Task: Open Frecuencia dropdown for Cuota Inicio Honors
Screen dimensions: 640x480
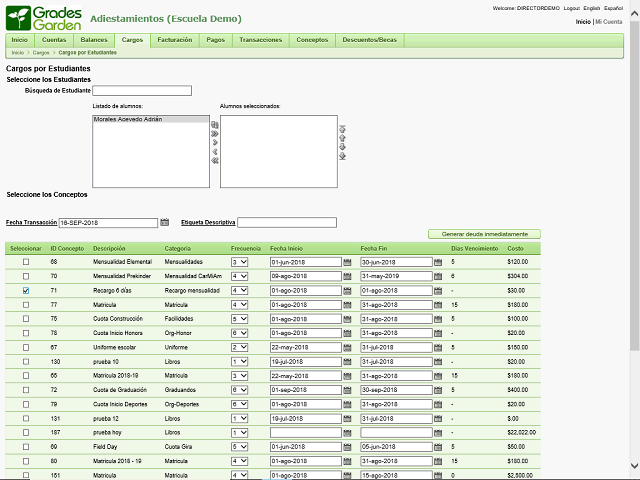Action: tap(240, 333)
